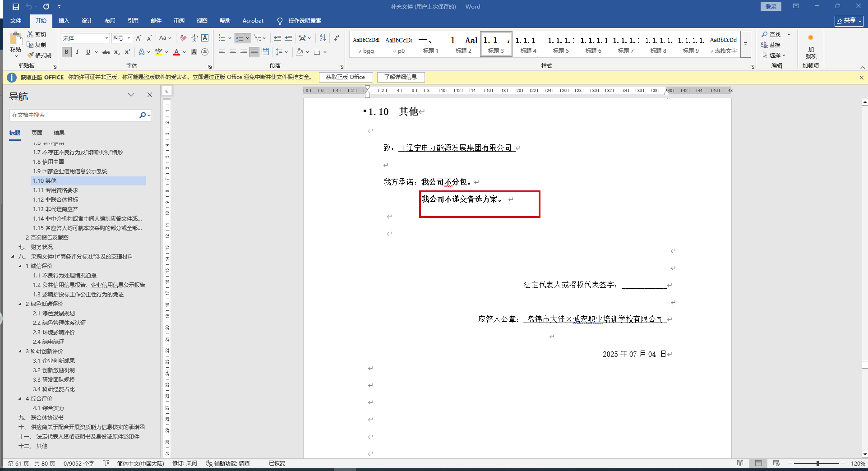Image resolution: width=868 pixels, height=471 pixels.
Task: Decrease paragraph indent
Action: point(277,38)
